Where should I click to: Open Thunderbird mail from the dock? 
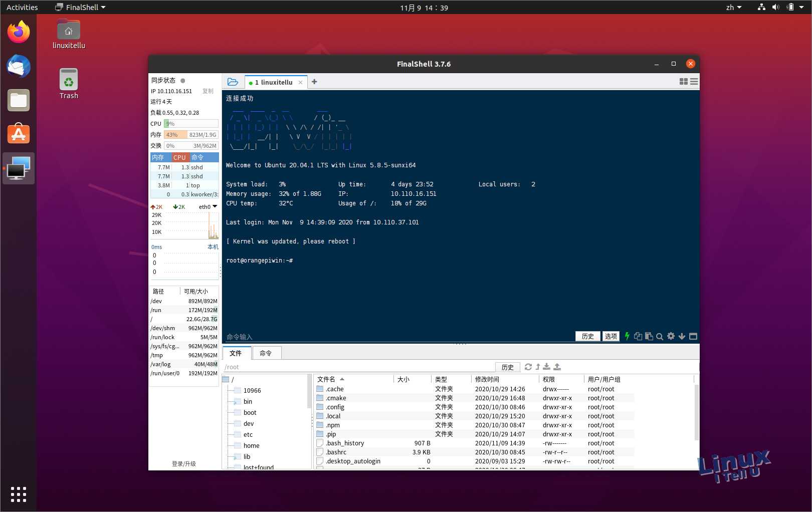pyautogui.click(x=19, y=66)
